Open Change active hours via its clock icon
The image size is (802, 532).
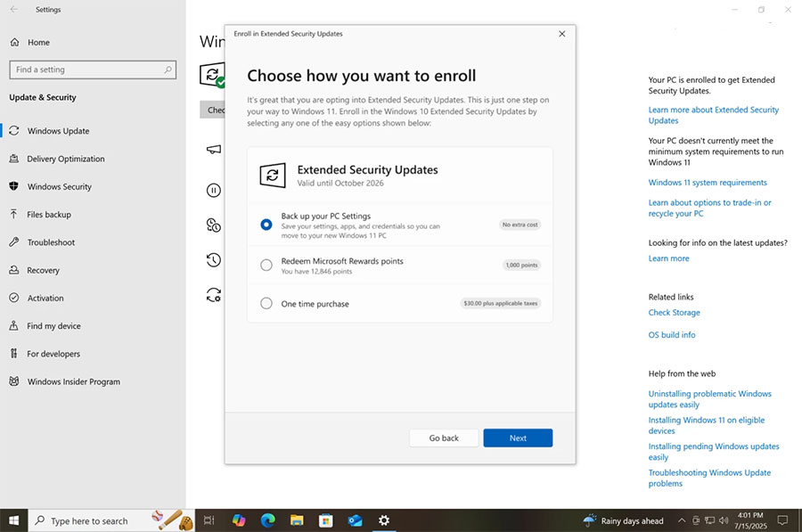tap(212, 225)
